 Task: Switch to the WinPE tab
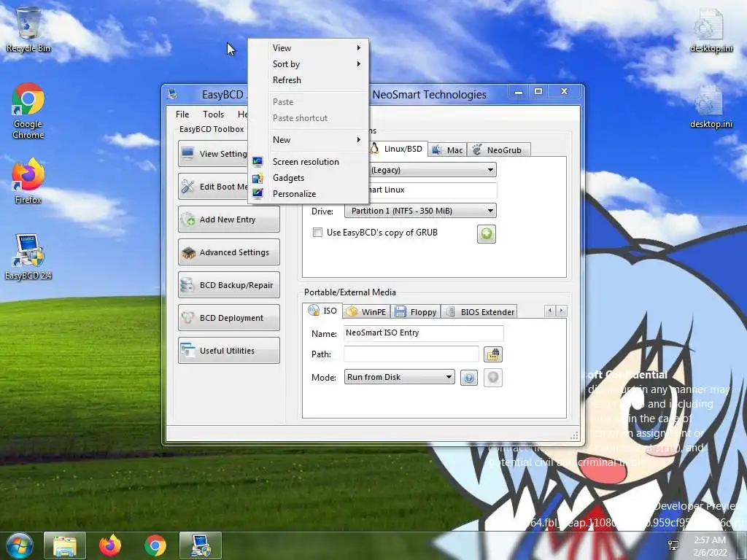(366, 312)
